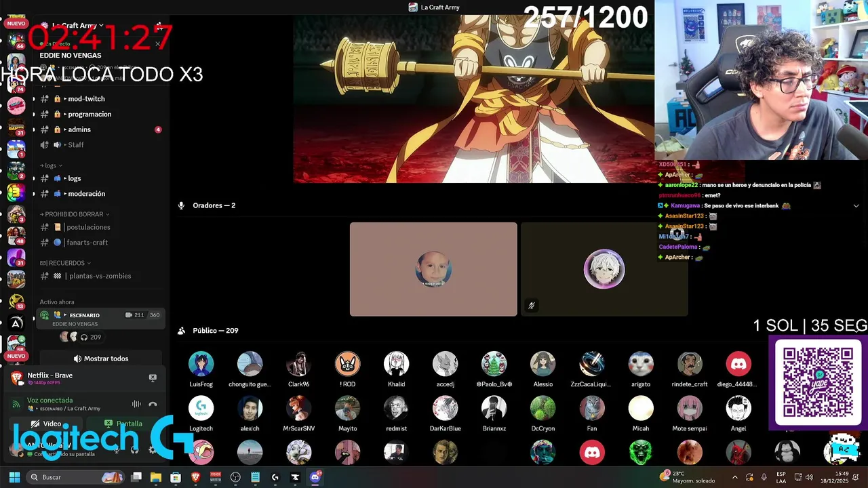Toggle noise suppression waveform icon

(x=136, y=404)
